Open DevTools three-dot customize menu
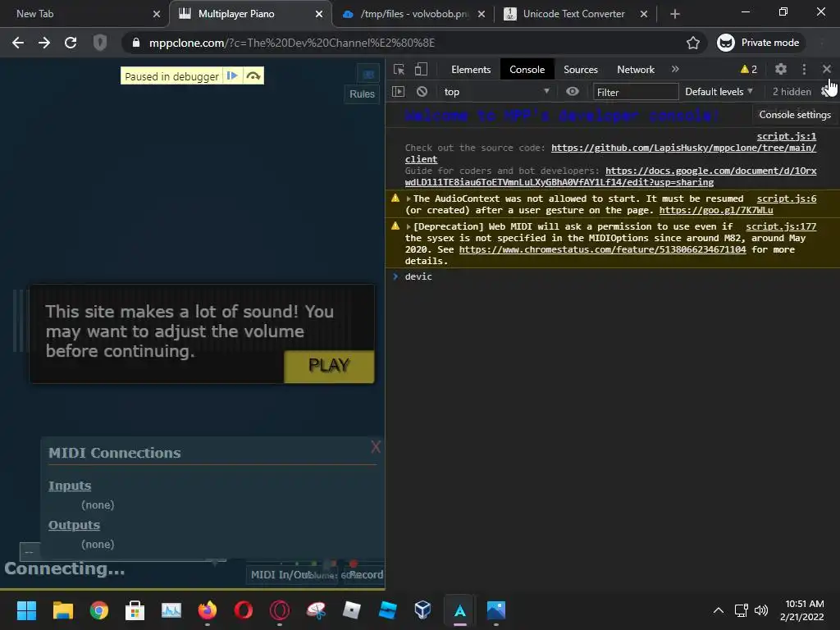840x630 pixels. (x=804, y=69)
